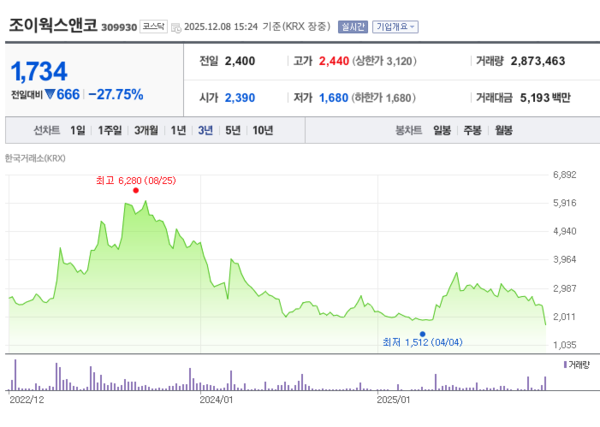Click the 최고 6,280 (08/25) label
600x427 pixels.
pyautogui.click(x=136, y=181)
